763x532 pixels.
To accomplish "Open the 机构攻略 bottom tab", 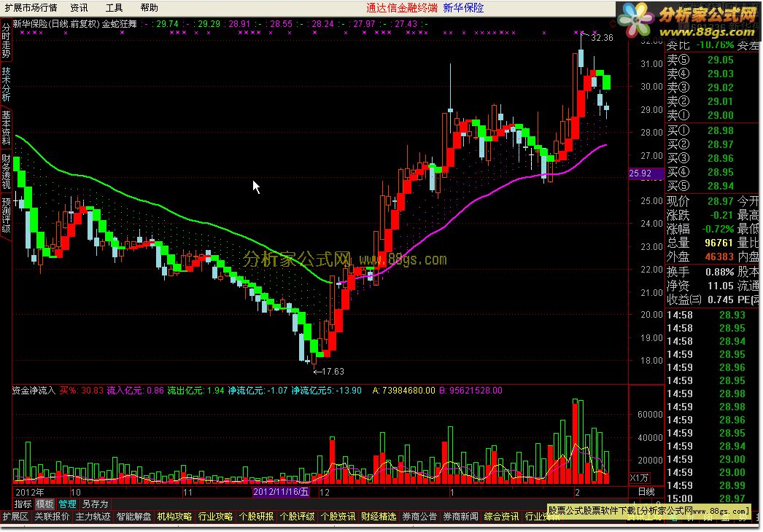I will 174,517.
